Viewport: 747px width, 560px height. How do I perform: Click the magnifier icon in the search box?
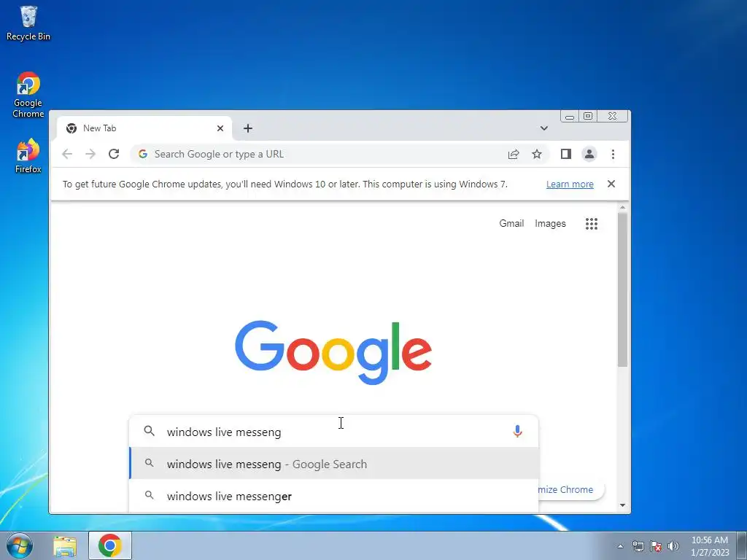point(149,431)
